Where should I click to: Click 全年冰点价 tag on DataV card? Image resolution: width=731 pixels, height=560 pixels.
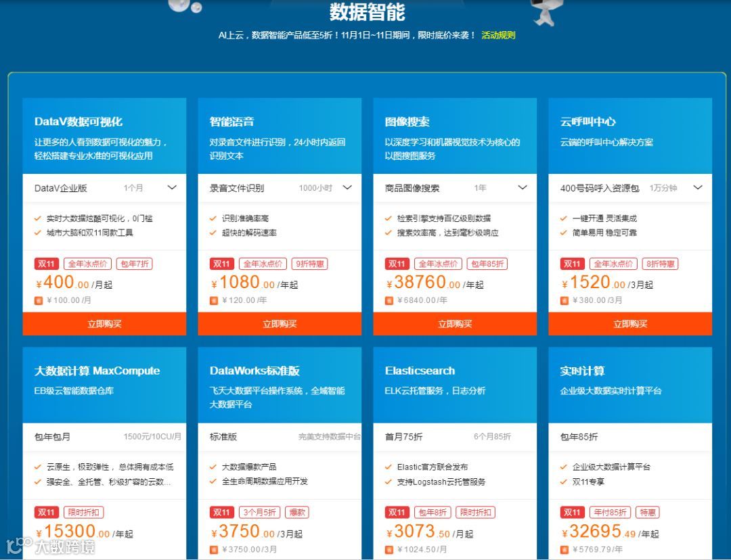click(x=87, y=264)
